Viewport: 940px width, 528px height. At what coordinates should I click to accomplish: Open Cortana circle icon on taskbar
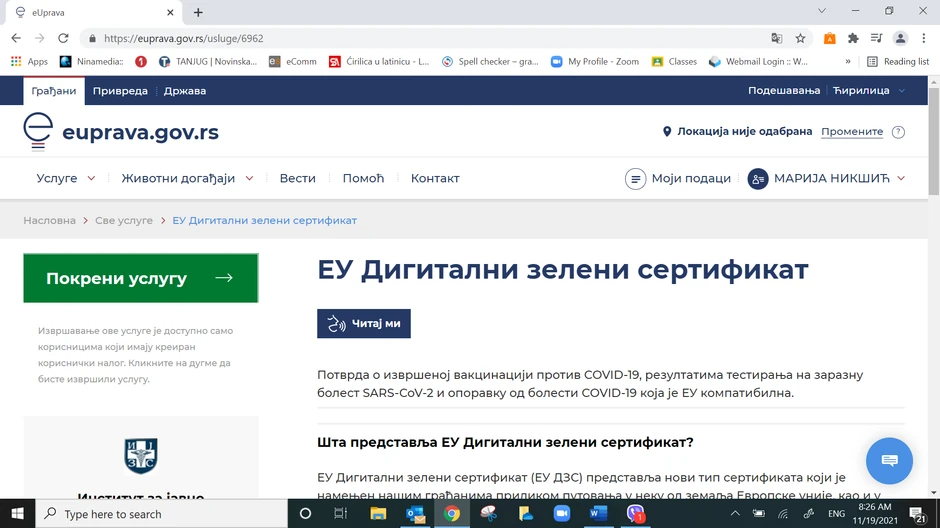point(305,514)
